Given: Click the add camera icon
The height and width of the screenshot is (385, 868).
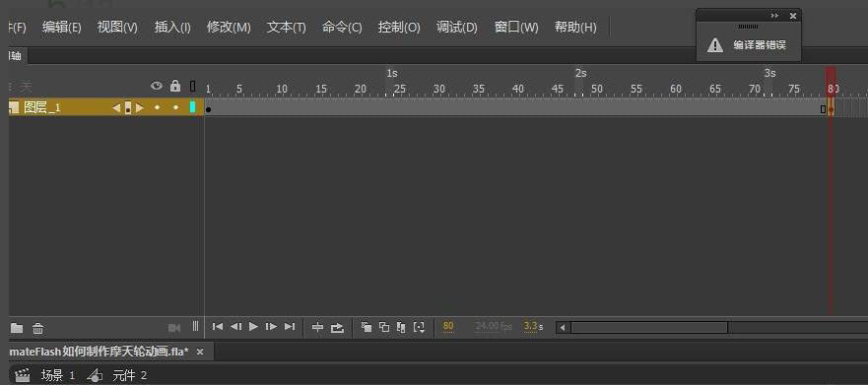Looking at the screenshot, I should tap(174, 328).
